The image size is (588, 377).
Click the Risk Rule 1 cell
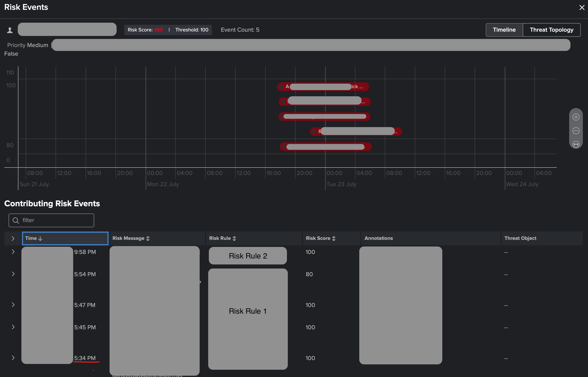click(248, 319)
